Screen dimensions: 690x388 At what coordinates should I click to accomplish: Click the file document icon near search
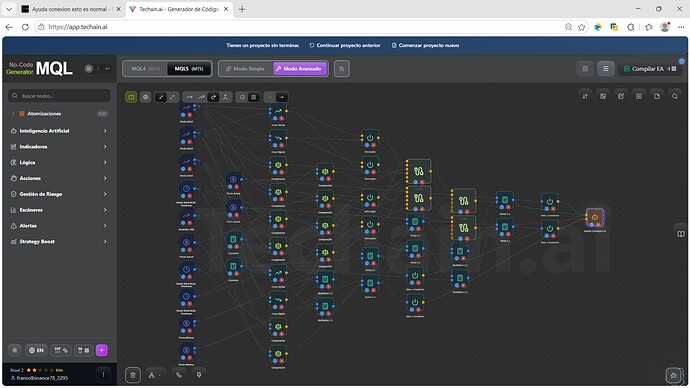pyautogui.click(x=657, y=96)
